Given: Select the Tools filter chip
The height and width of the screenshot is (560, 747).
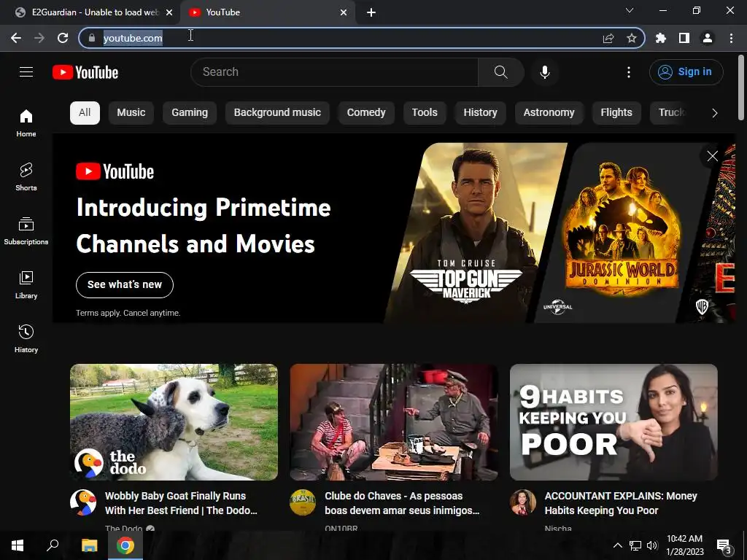Looking at the screenshot, I should point(425,113).
